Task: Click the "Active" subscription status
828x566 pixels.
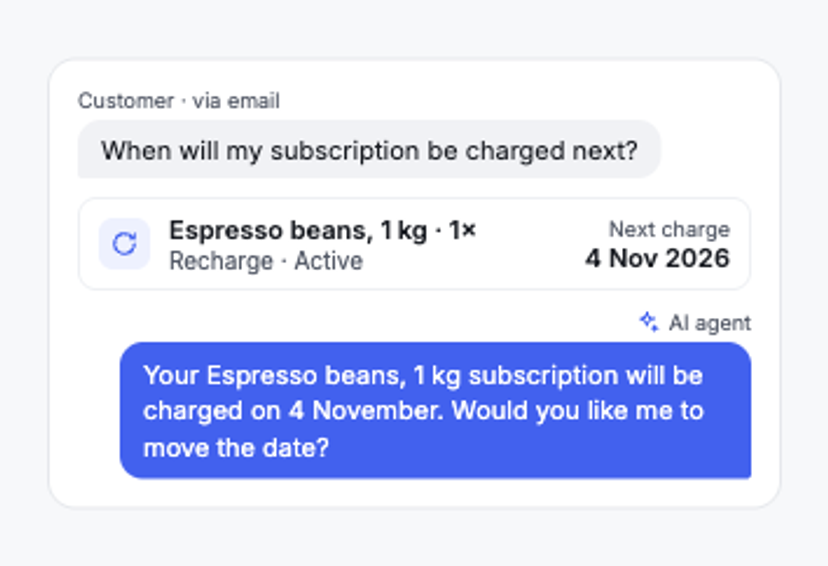Action: tap(328, 261)
